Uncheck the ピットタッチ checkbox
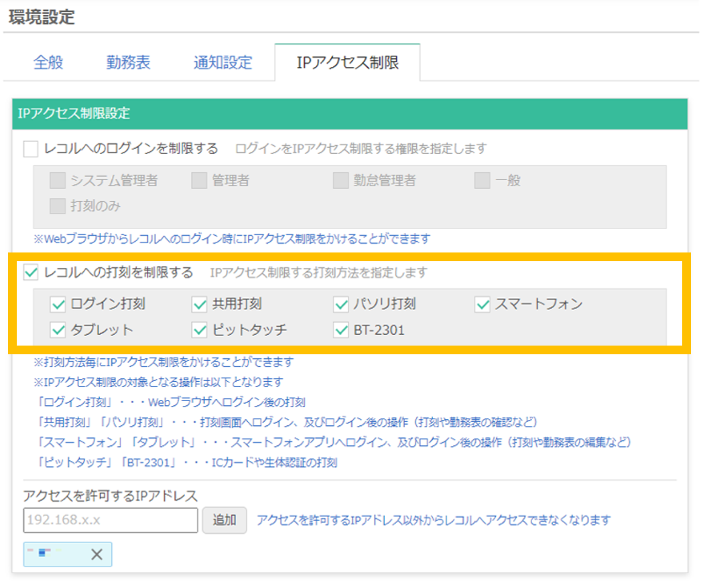The image size is (701, 588). 198,329
